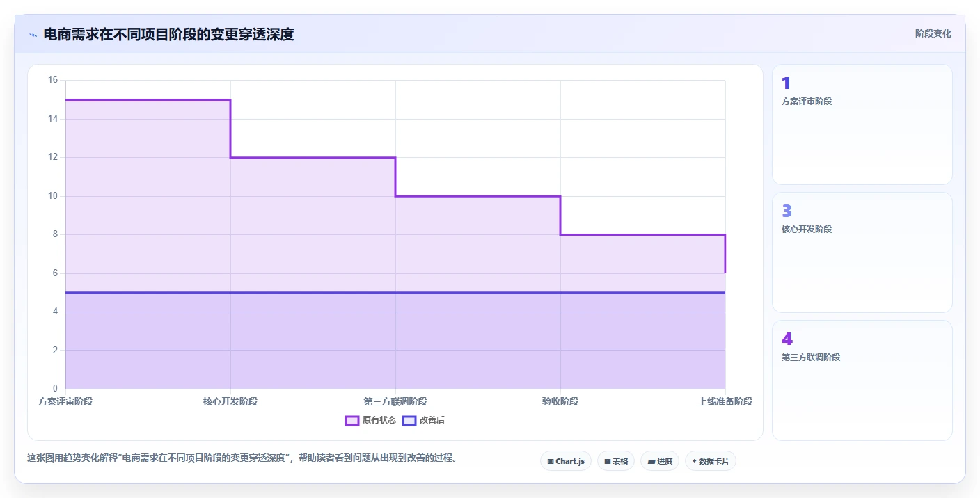This screenshot has height=498, width=980.
Task: Click the 核心开发阶段 x-axis label
Action: 230,402
